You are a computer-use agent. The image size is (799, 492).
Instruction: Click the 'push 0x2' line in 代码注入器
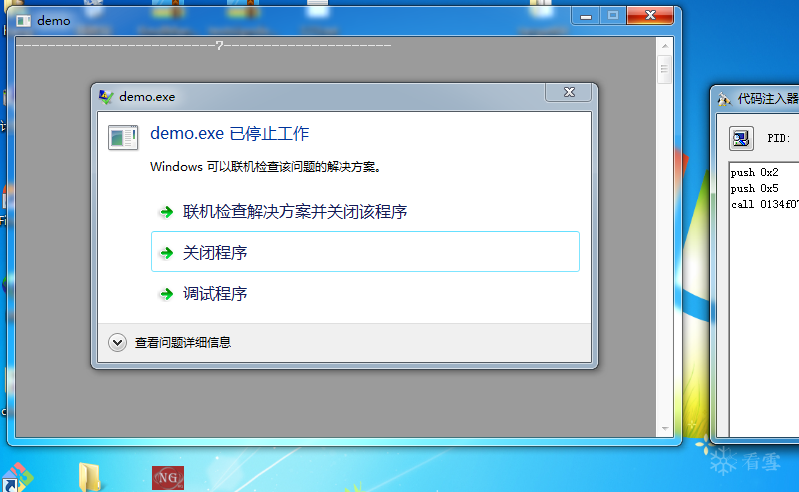coord(754,173)
